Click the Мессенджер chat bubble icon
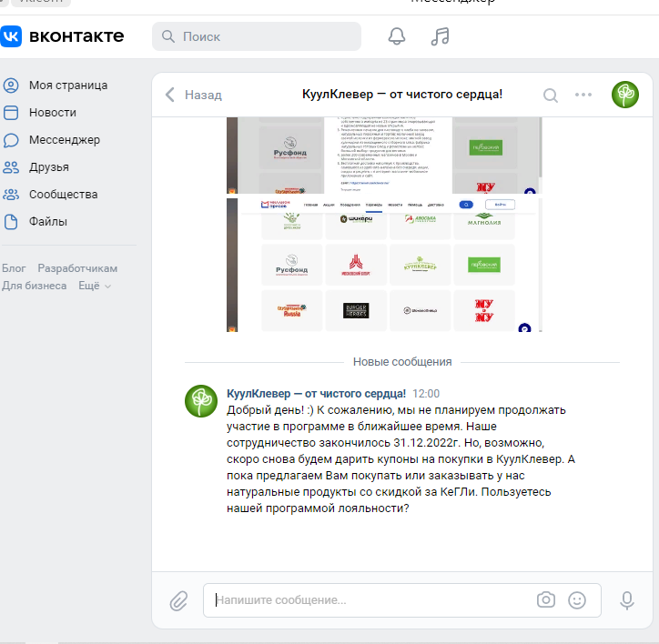The width and height of the screenshot is (659, 644). (11, 140)
